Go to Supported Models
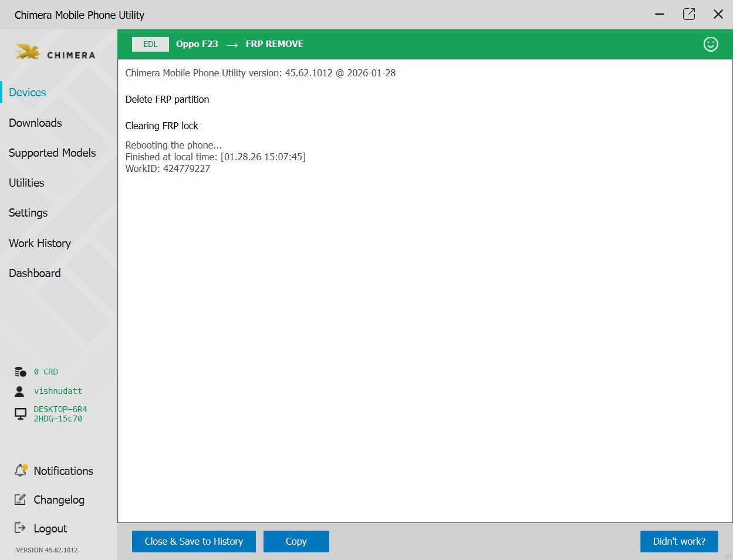 pyautogui.click(x=52, y=153)
